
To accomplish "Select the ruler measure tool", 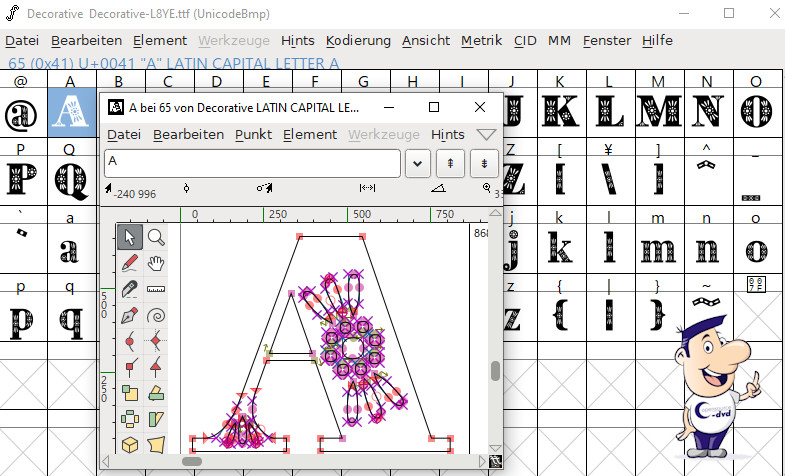I will pos(157,289).
